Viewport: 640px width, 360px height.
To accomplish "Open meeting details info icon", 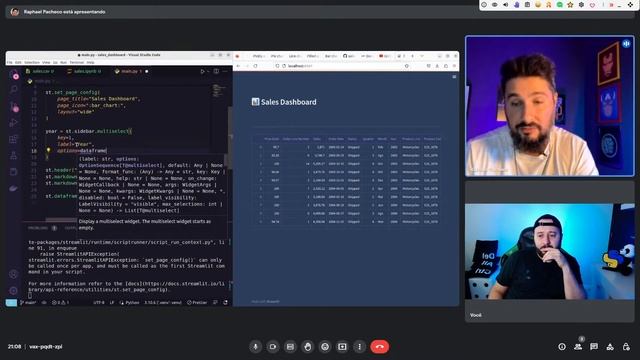I will click(562, 347).
